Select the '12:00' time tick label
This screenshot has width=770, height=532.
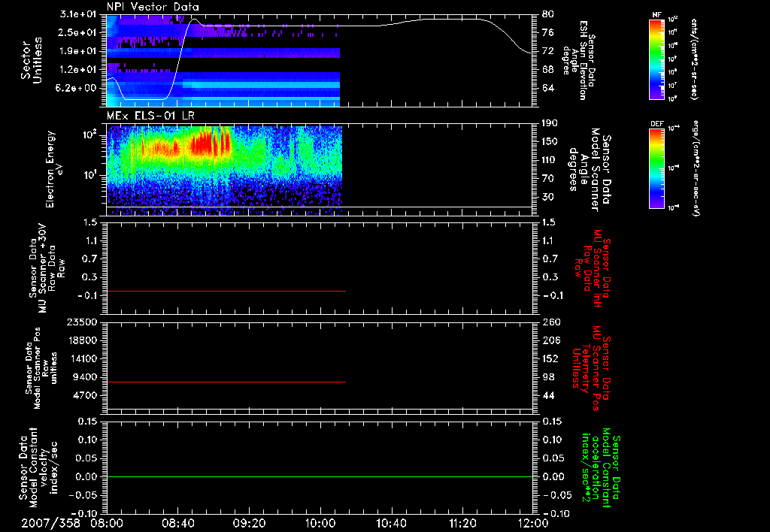(x=533, y=523)
